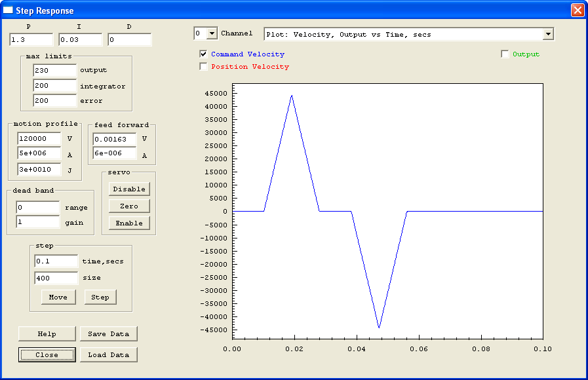Click the Close button at bottom
The image size is (588, 380).
[x=47, y=354]
